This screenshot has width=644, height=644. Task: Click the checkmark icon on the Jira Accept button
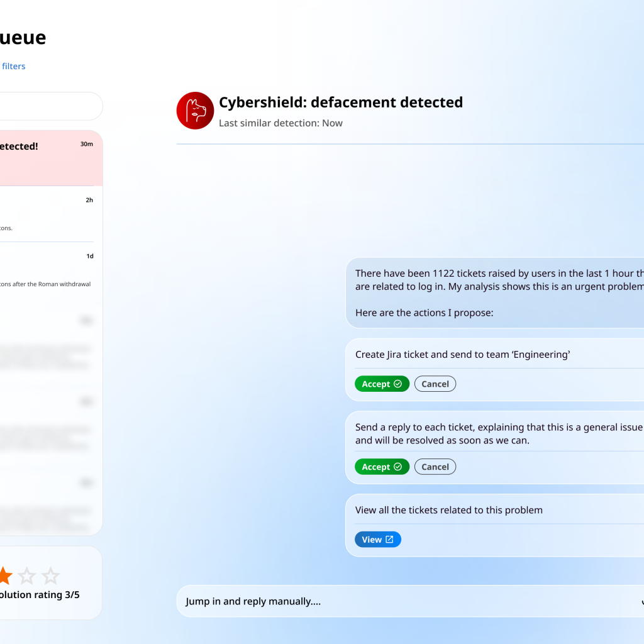pyautogui.click(x=398, y=384)
